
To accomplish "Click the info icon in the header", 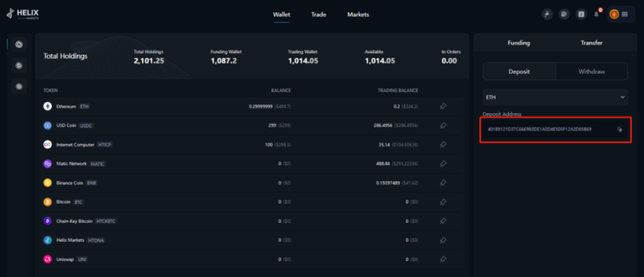I will [581, 15].
